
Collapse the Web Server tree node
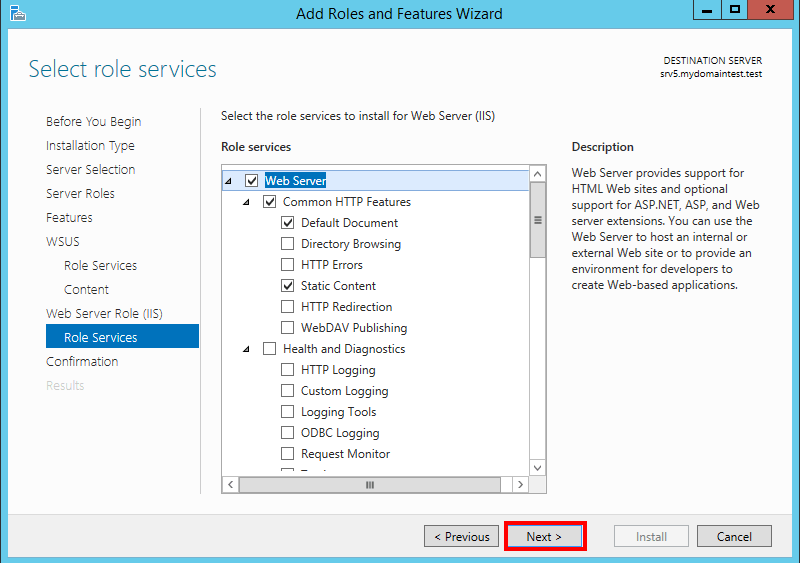[229, 181]
